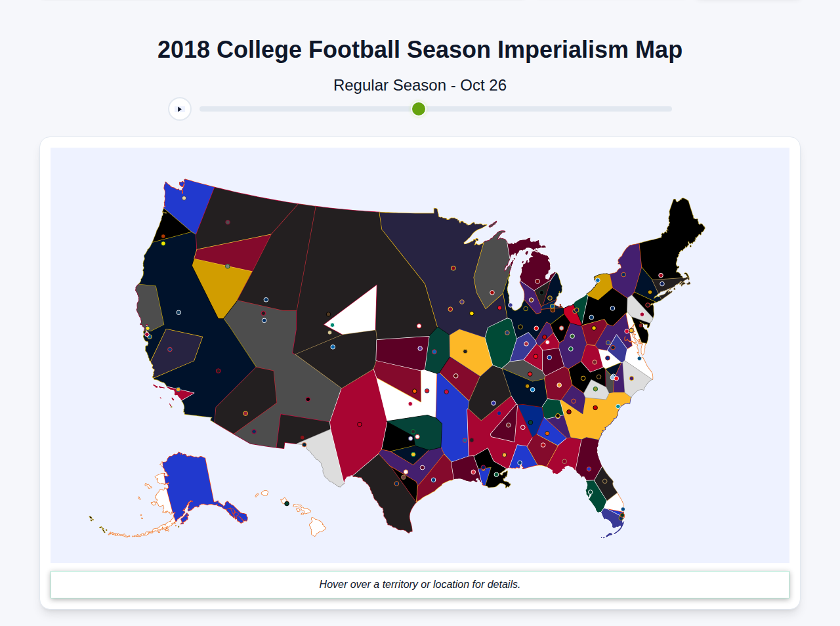Select the team marker in gold South Carolina territory
840x626 pixels.
pos(595,407)
